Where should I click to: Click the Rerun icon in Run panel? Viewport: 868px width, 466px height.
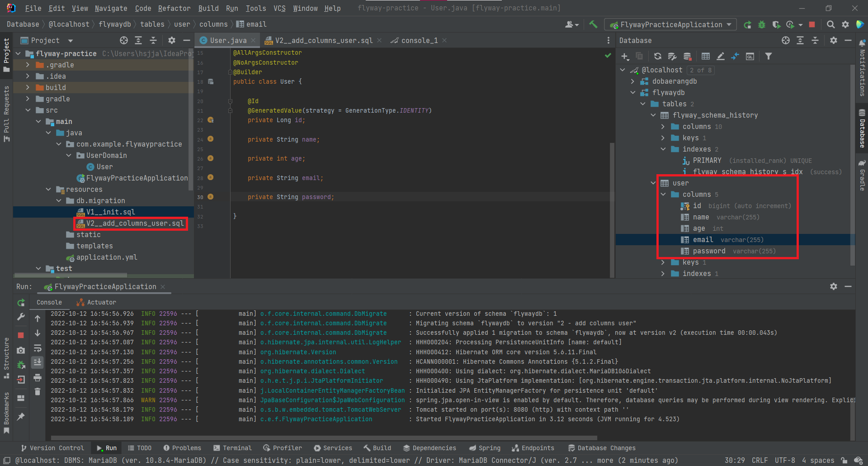point(21,302)
